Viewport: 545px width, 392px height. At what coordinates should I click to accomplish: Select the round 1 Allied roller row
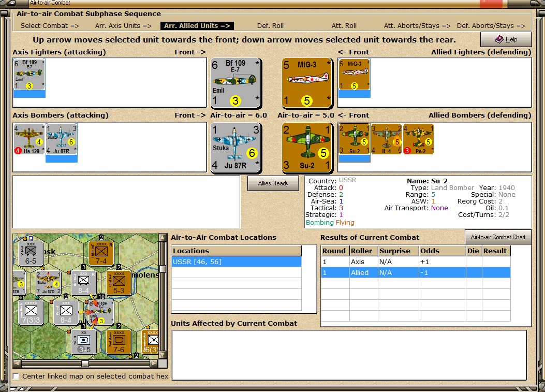click(x=416, y=272)
